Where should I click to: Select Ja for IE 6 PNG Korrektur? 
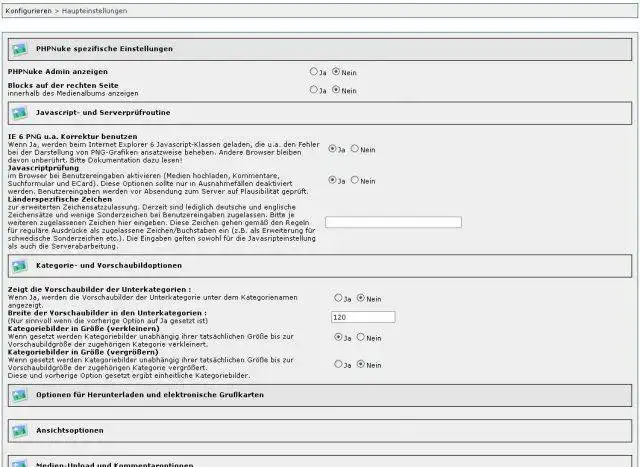coord(332,149)
